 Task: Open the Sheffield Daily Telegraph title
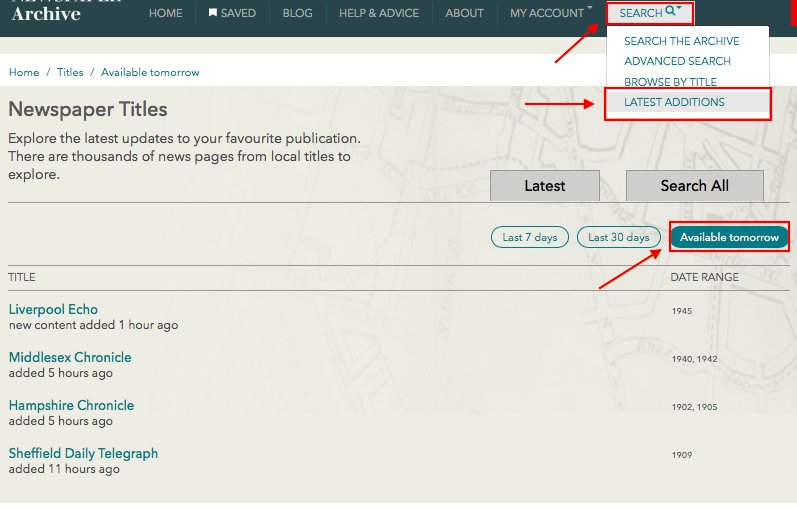pyautogui.click(x=83, y=453)
